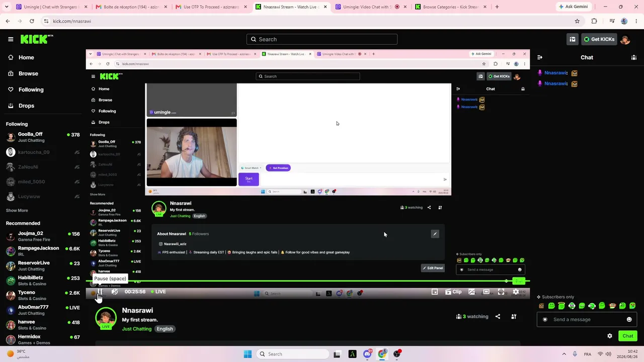Open the emoji picker in message box
This screenshot has height=362, width=644.
coord(629,319)
